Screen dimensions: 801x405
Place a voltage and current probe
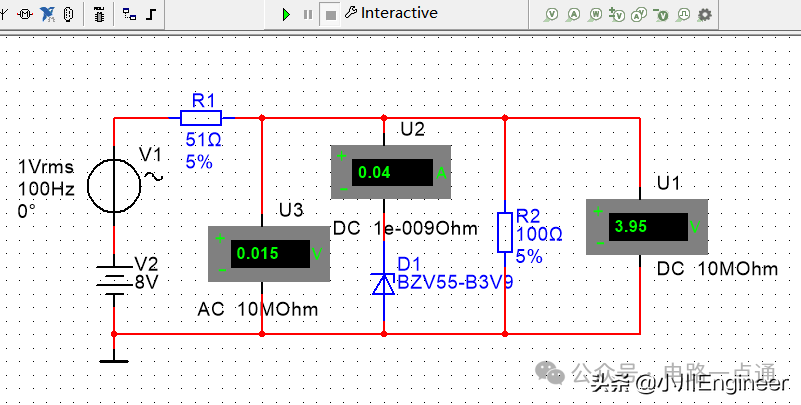(x=639, y=14)
